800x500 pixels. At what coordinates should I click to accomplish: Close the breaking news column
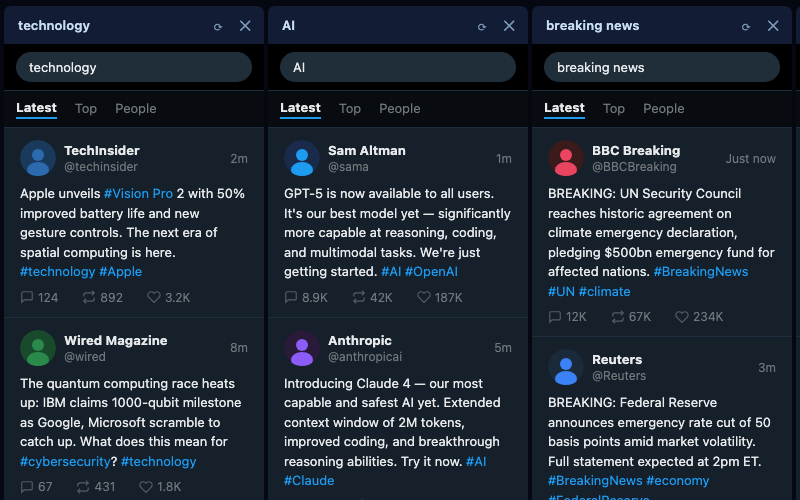(x=773, y=26)
